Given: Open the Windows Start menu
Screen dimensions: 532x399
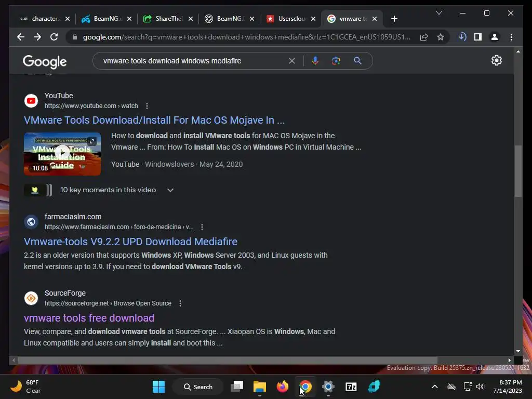Looking at the screenshot, I should 158,387.
